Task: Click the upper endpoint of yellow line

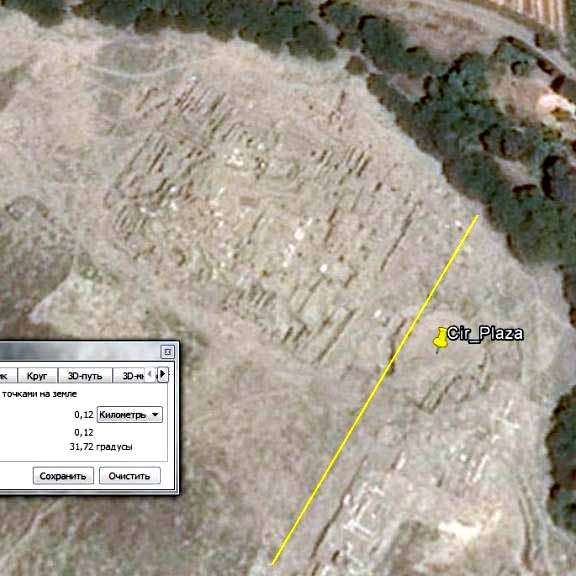Action: [x=477, y=216]
